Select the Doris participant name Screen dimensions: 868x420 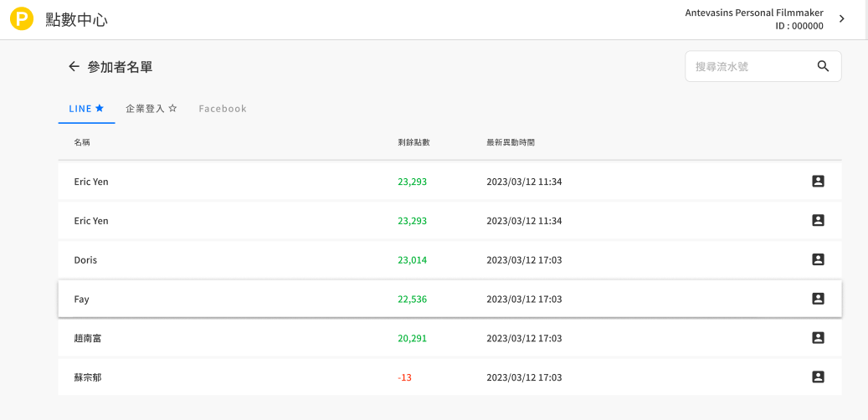[85, 260]
